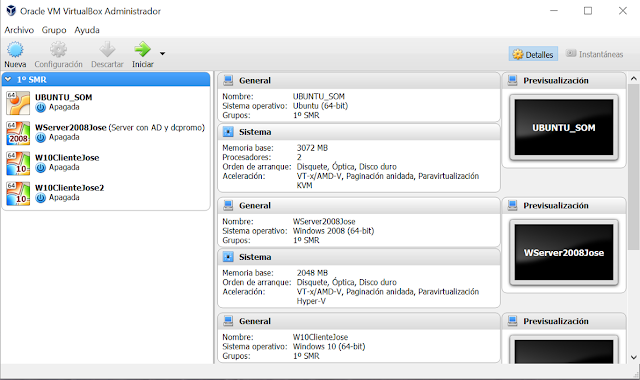The height and width of the screenshot is (380, 640).
Task: Open the General header link for UBUNTU_SOM
Action: (255, 80)
